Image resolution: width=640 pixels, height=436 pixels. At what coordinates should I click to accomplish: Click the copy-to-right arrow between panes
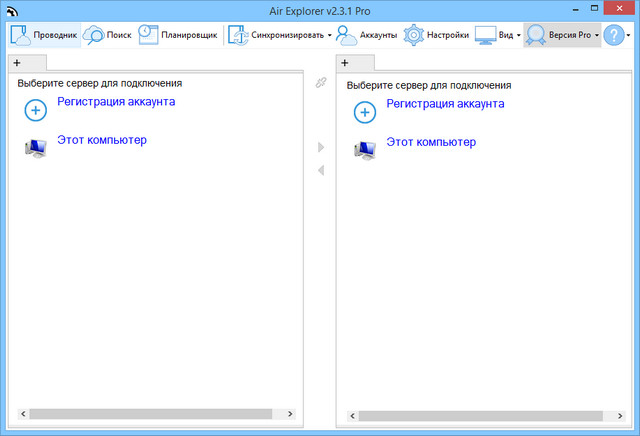pyautogui.click(x=321, y=148)
